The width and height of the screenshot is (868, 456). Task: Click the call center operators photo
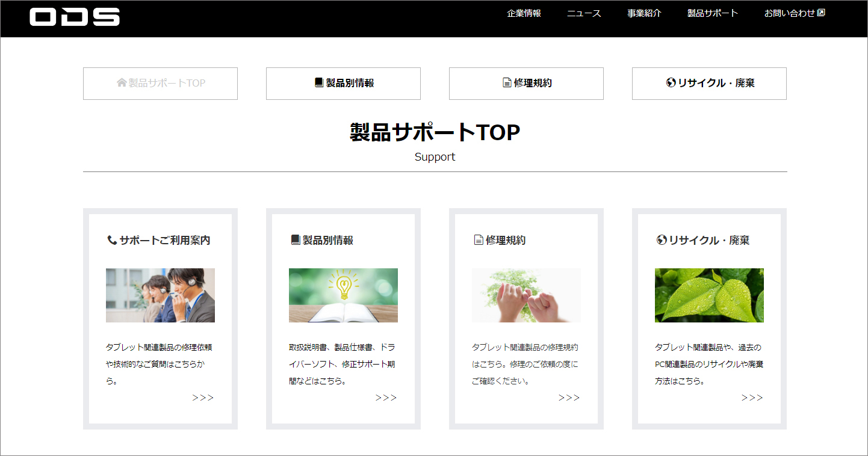tap(160, 295)
